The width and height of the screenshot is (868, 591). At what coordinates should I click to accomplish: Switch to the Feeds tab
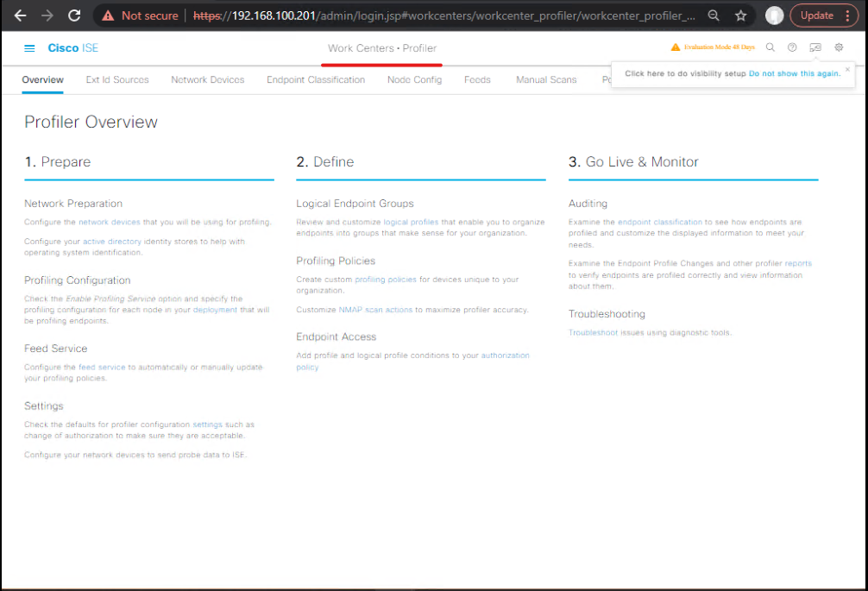(477, 79)
